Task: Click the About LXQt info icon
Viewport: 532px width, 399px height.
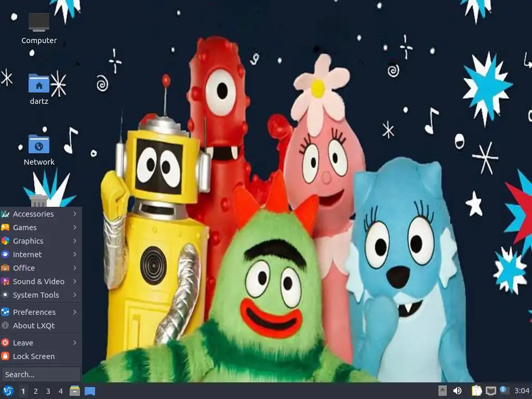Action: pyautogui.click(x=5, y=325)
